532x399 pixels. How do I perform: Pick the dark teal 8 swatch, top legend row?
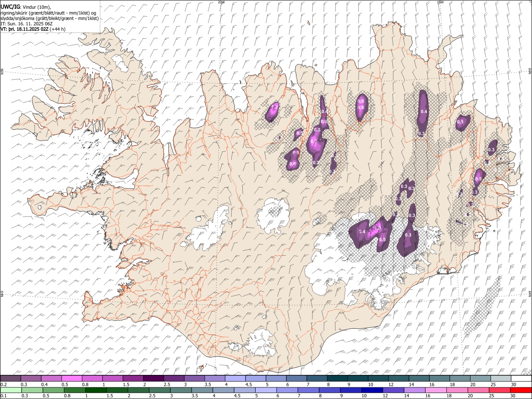click(337, 379)
